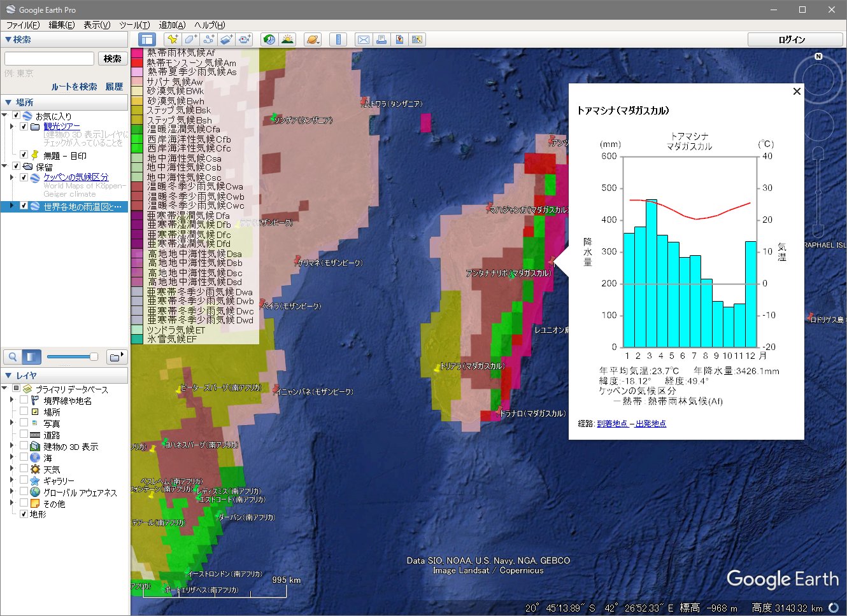The height and width of the screenshot is (616, 847).
Task: Click the search text input field
Action: coord(49,59)
